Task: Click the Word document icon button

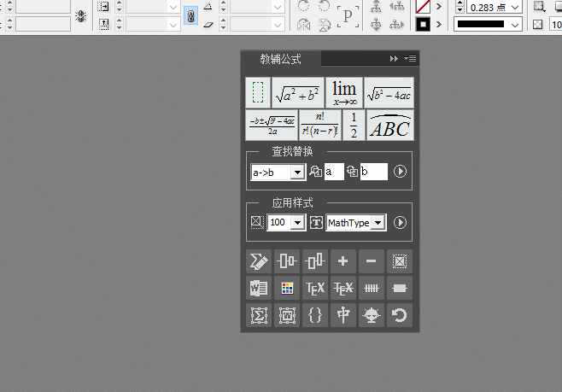Action: (259, 288)
